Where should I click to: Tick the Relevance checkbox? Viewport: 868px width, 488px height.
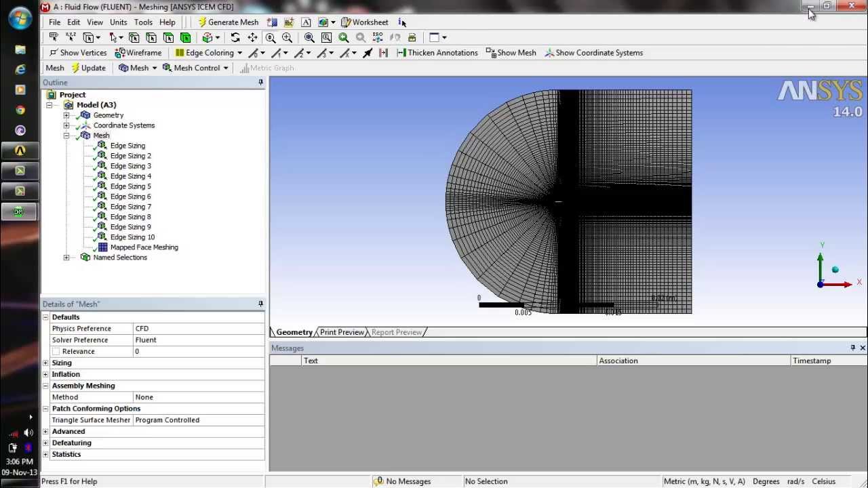click(x=56, y=352)
